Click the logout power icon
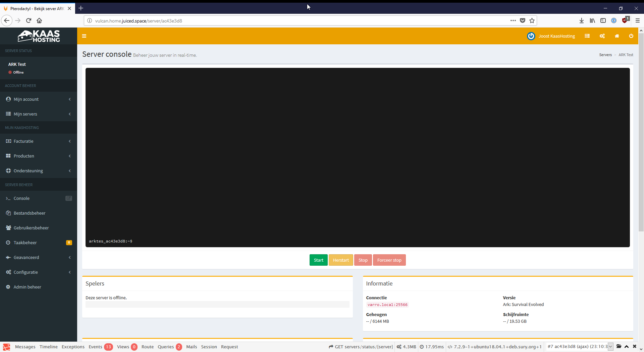Screen dimensions: 644x352 point(631,36)
